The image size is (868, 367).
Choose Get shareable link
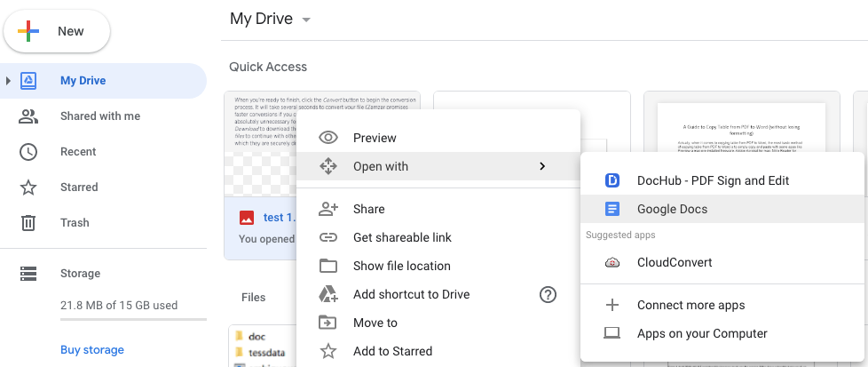point(438,237)
